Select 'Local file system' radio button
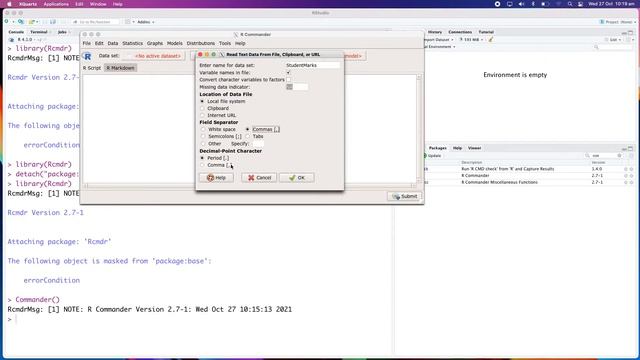 [202, 101]
